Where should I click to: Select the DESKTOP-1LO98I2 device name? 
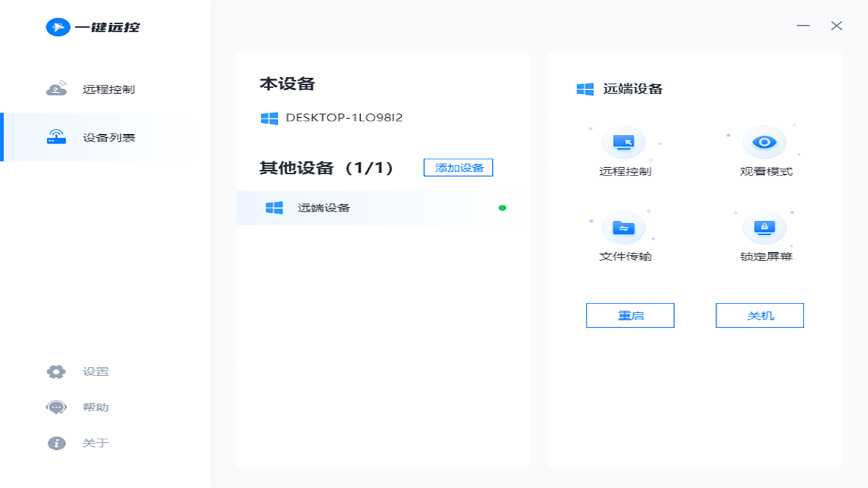coord(344,117)
